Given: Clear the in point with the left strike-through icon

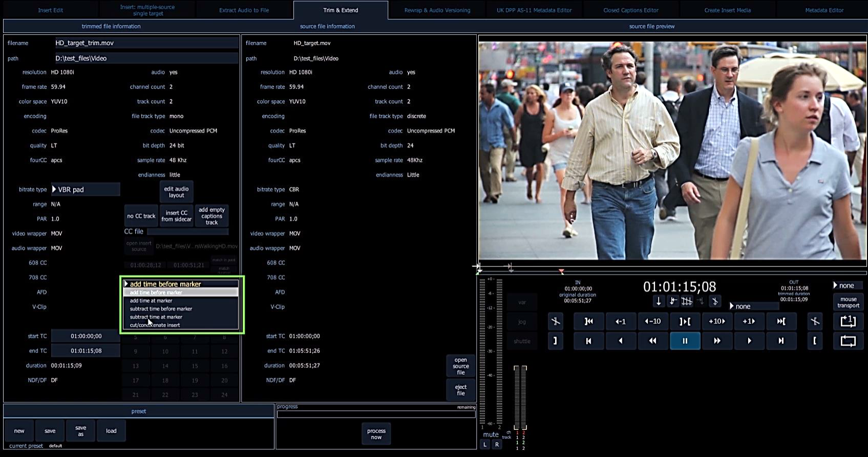Looking at the screenshot, I should pos(556,321).
